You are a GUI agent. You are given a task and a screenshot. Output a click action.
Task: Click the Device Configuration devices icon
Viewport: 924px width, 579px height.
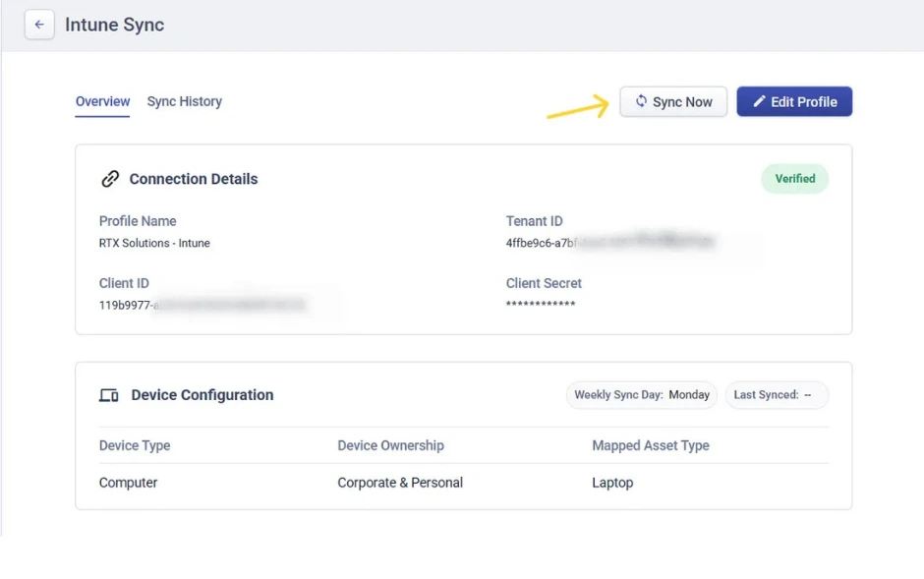(109, 395)
